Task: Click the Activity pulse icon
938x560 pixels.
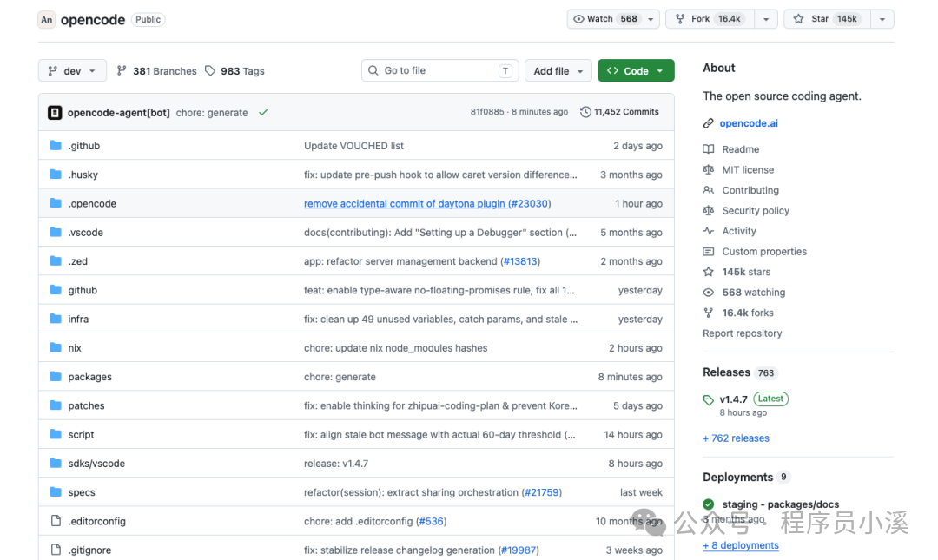Action: click(x=709, y=231)
